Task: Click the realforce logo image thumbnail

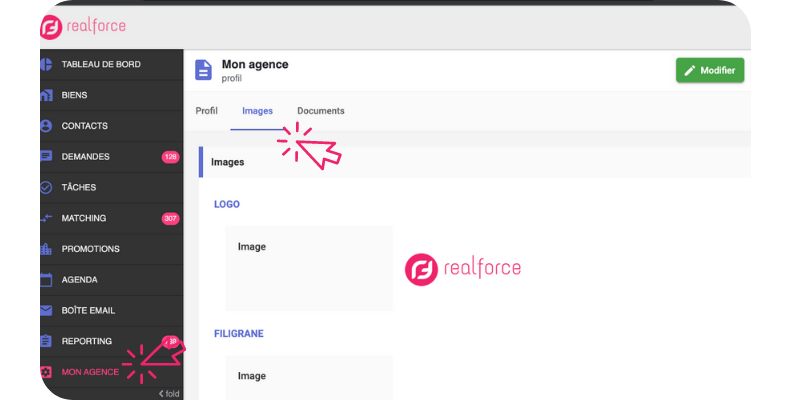Action: (x=463, y=269)
